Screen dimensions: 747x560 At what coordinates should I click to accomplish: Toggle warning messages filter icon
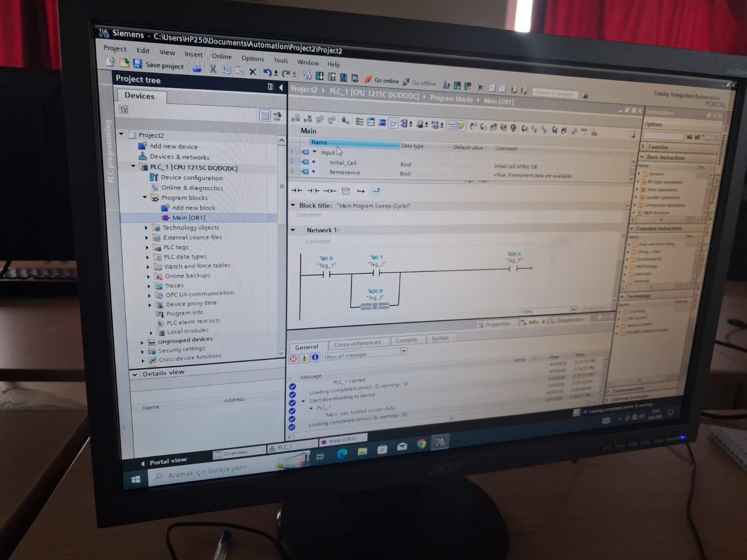(x=304, y=358)
